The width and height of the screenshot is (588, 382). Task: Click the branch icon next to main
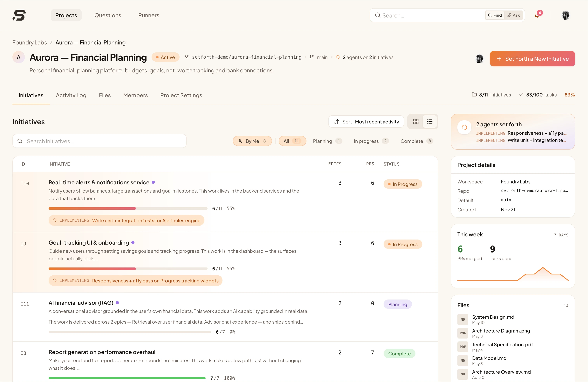pos(311,57)
